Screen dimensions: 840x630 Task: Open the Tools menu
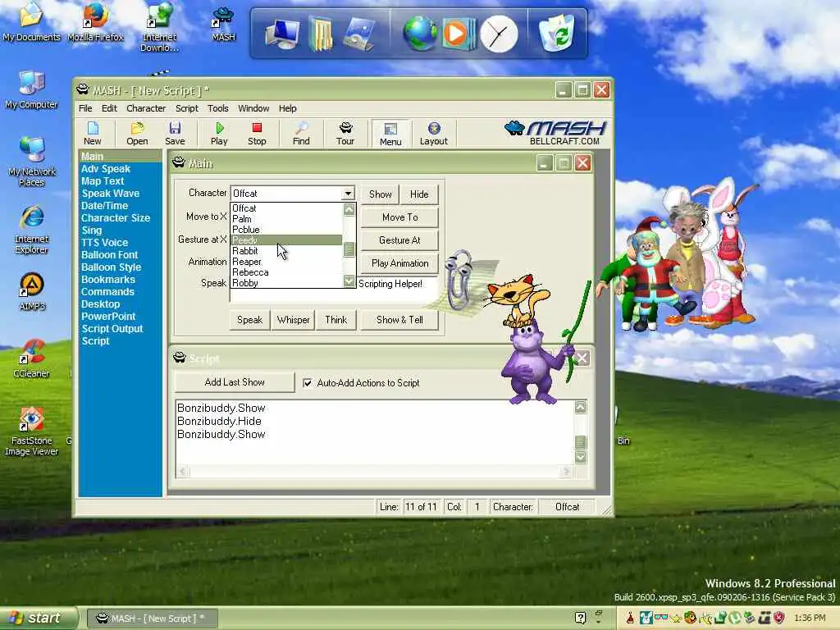(x=218, y=108)
